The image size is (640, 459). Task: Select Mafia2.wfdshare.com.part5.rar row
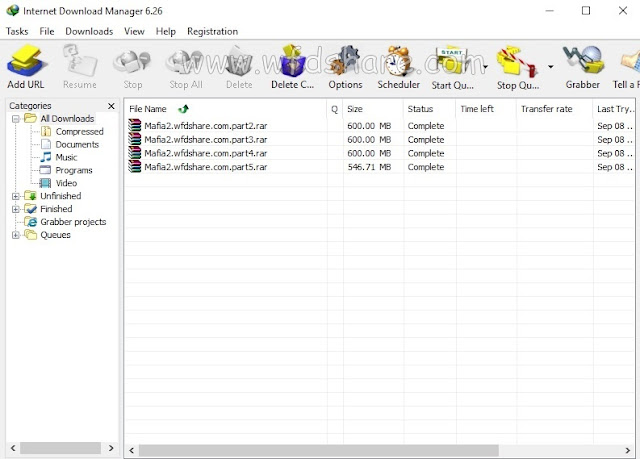coord(380,167)
